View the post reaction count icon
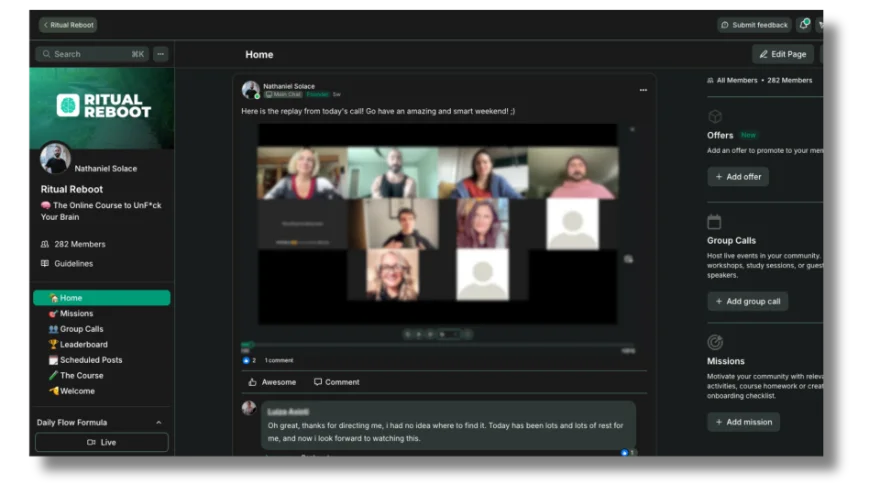Viewport: 880px width, 495px height. [246, 360]
